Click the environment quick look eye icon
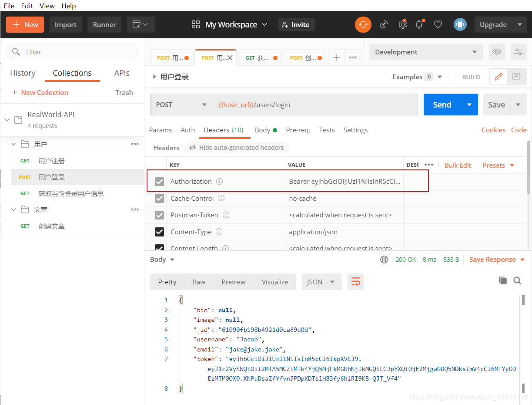 [x=496, y=52]
